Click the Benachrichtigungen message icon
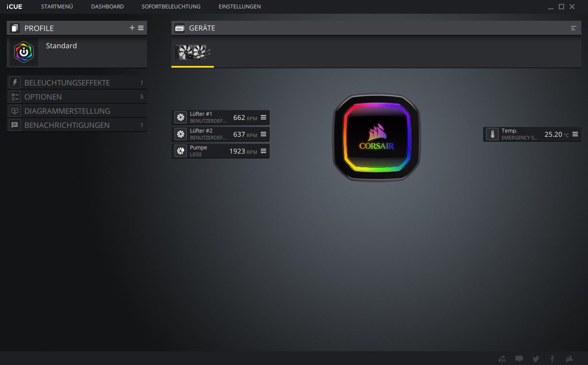Viewport: 588px width, 365px height. [15, 125]
